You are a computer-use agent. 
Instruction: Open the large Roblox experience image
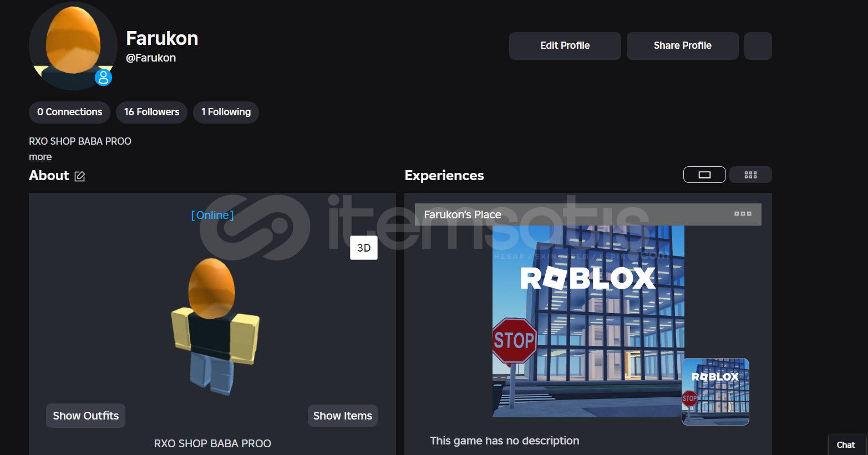(x=588, y=321)
